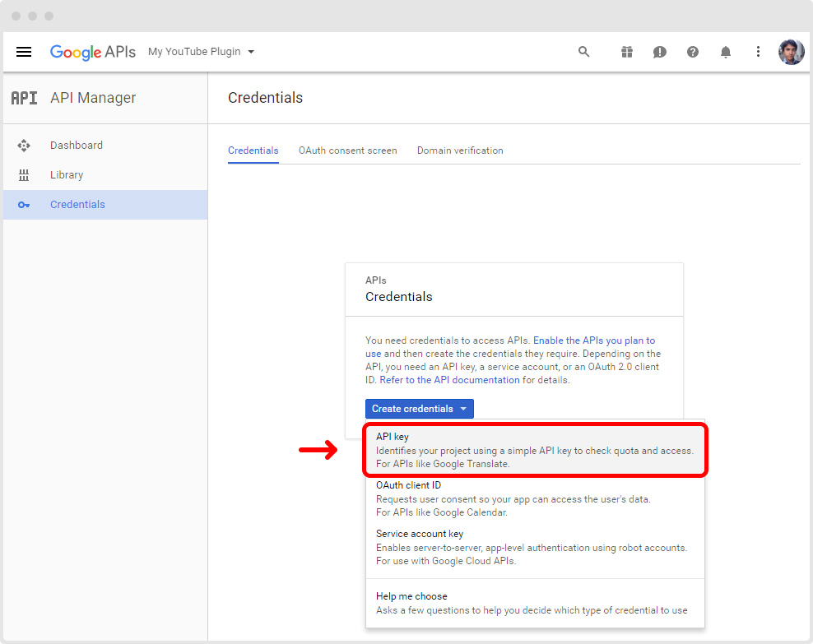Open the search icon in header
This screenshot has width=813, height=644.
pyautogui.click(x=583, y=52)
